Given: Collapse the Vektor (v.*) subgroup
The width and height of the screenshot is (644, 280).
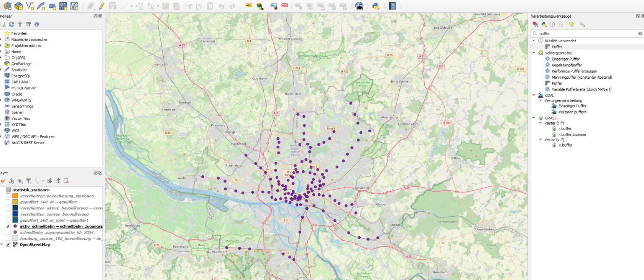Looking at the screenshot, I should pos(540,140).
